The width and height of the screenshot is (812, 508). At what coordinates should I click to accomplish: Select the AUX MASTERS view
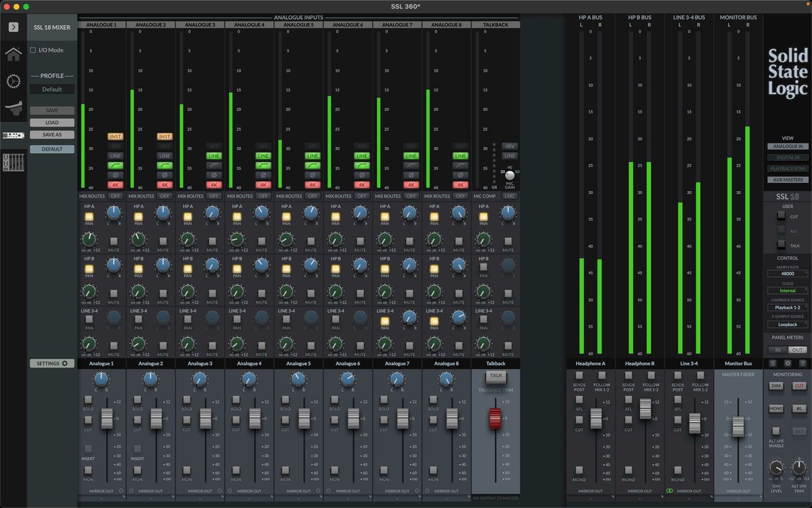pos(788,179)
